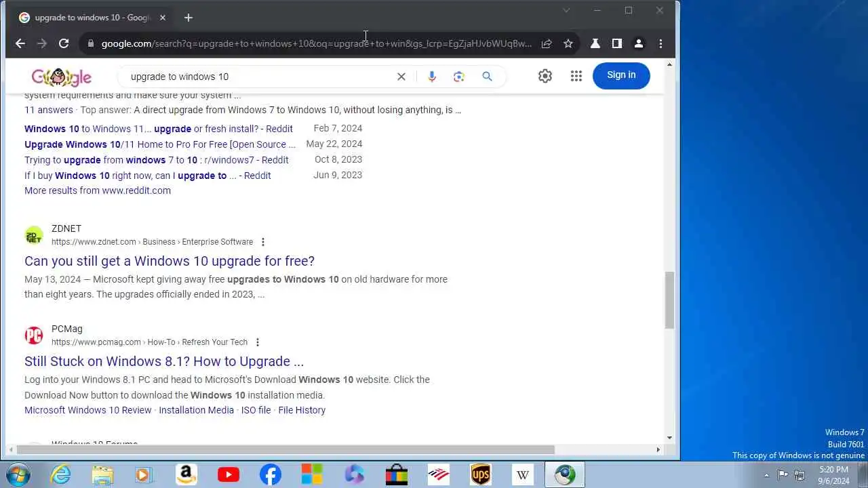Launch Internet Explorer from taskbar

pos(61,475)
